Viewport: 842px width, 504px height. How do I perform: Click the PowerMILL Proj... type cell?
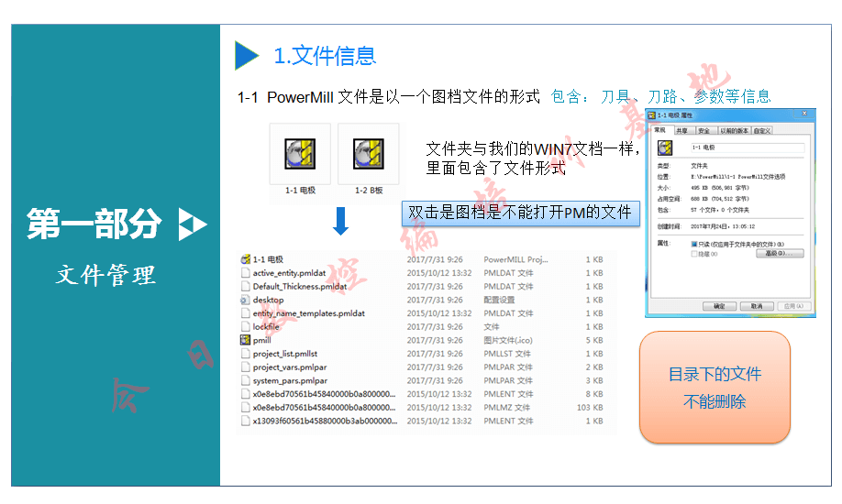(515, 259)
